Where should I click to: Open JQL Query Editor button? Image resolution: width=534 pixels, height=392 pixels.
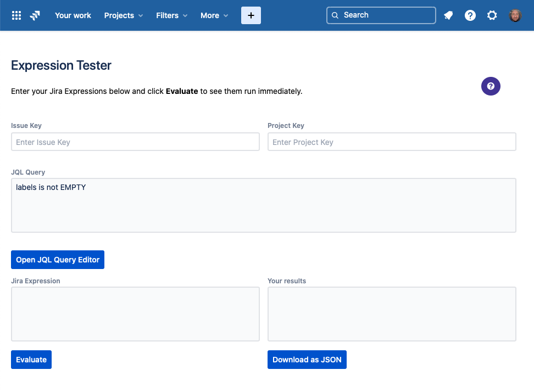coord(58,260)
